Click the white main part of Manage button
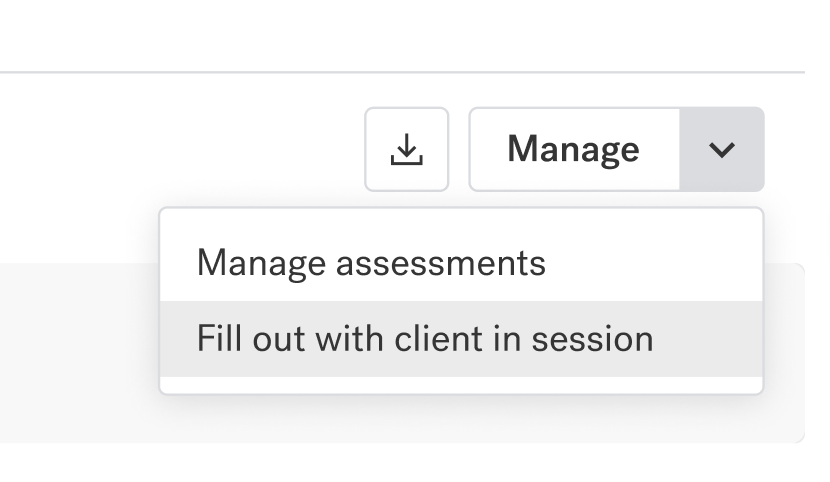This screenshot has height=482, width=830. (574, 149)
